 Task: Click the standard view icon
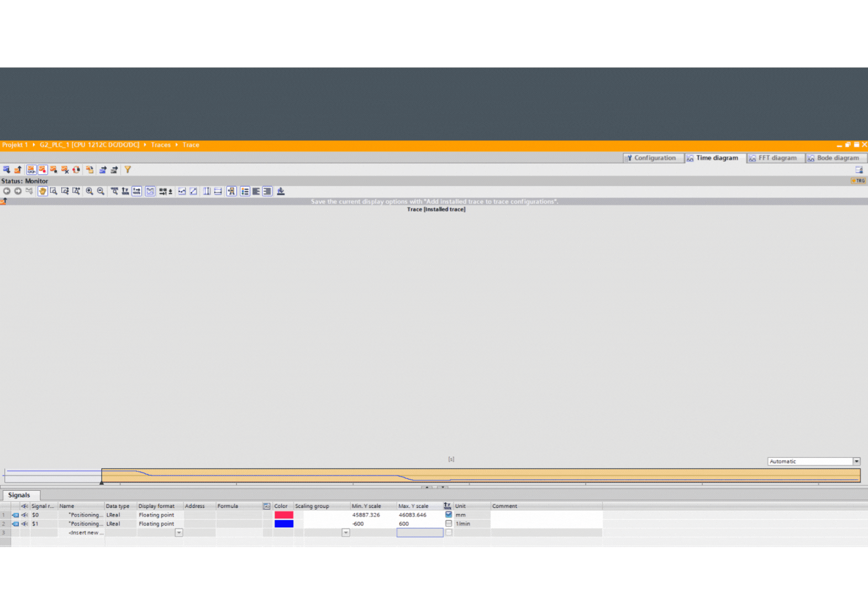pos(29,191)
